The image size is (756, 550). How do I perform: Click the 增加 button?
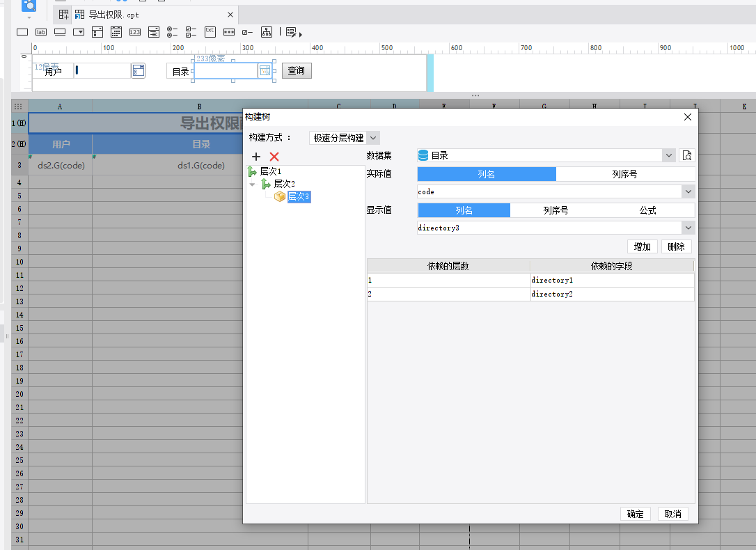coord(642,246)
